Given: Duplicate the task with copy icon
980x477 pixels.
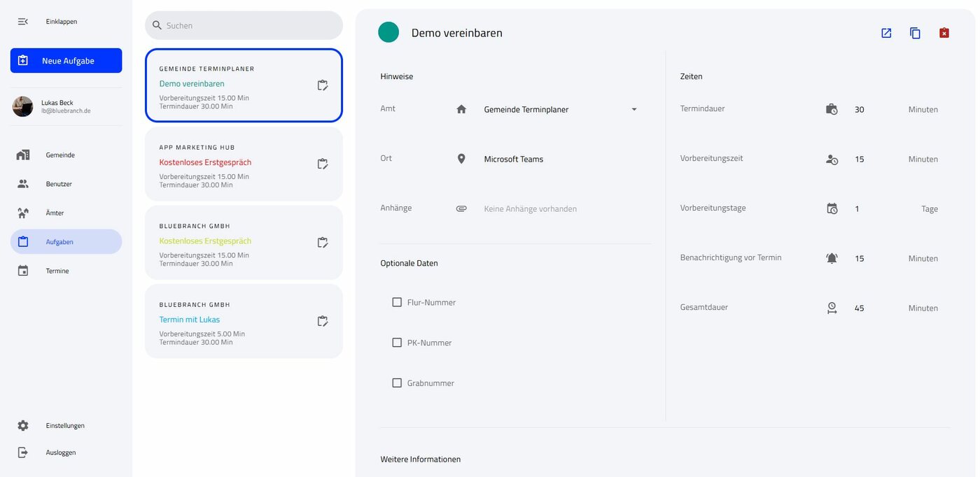Looking at the screenshot, I should [x=915, y=33].
